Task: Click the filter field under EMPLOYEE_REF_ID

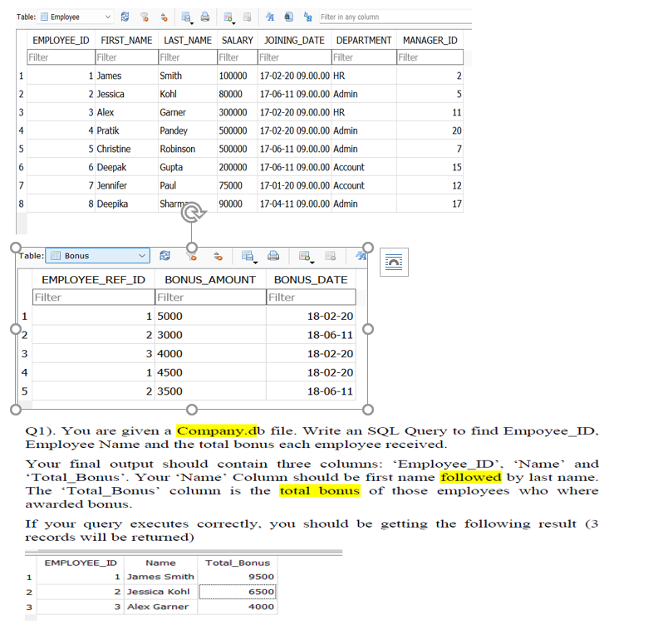Action: pyautogui.click(x=94, y=297)
